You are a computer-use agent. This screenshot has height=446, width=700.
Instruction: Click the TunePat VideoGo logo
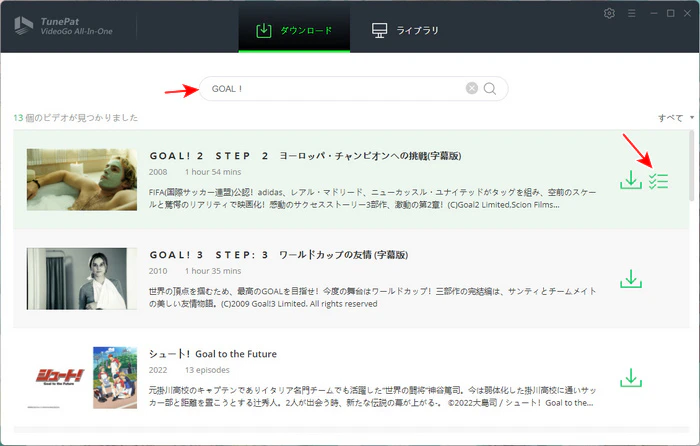tap(63, 26)
